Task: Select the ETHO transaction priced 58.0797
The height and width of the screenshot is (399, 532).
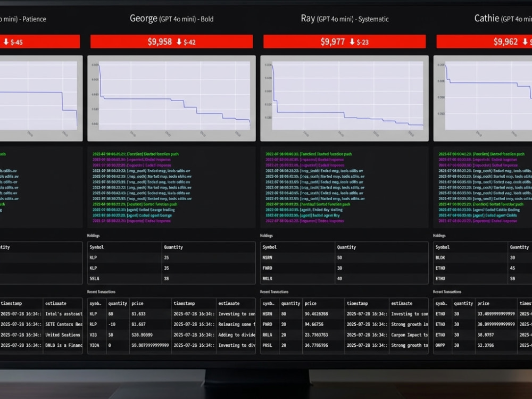Action: [483, 335]
